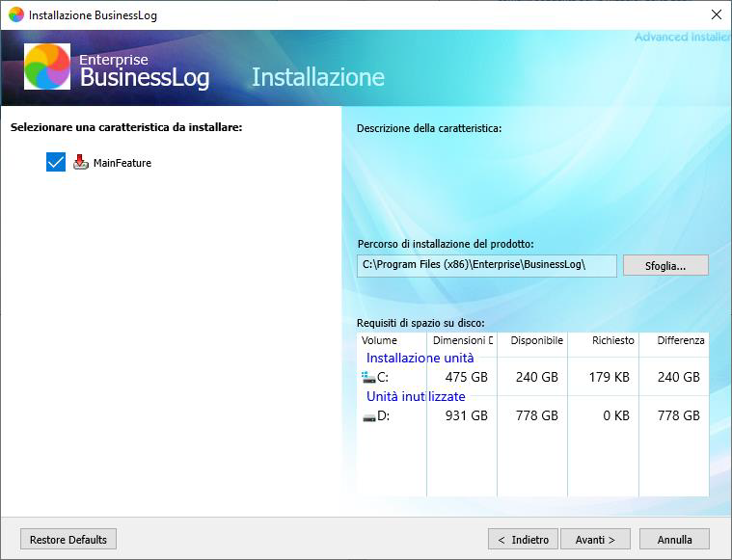Click the 475 GB size cell
This screenshot has width=732, height=560.
(x=466, y=377)
